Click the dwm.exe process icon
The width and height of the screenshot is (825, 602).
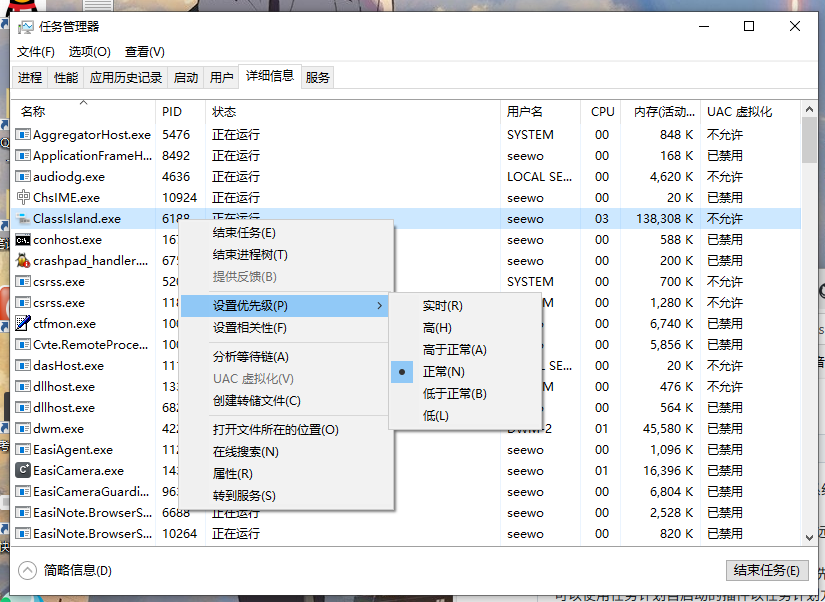pyautogui.click(x=23, y=429)
